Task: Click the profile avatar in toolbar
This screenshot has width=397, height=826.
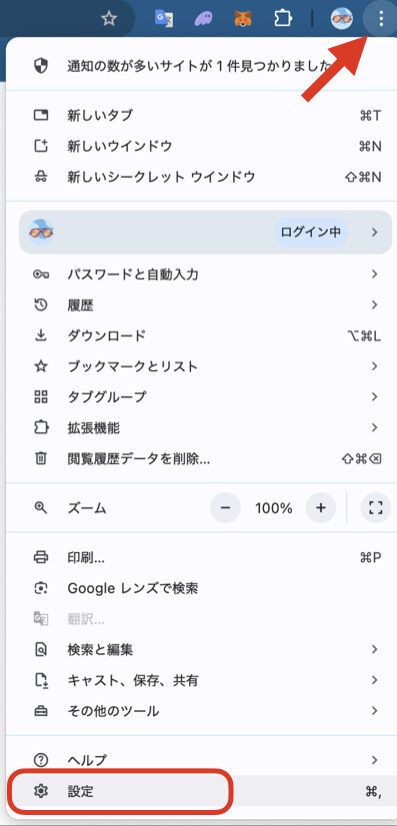Action: pyautogui.click(x=341, y=19)
